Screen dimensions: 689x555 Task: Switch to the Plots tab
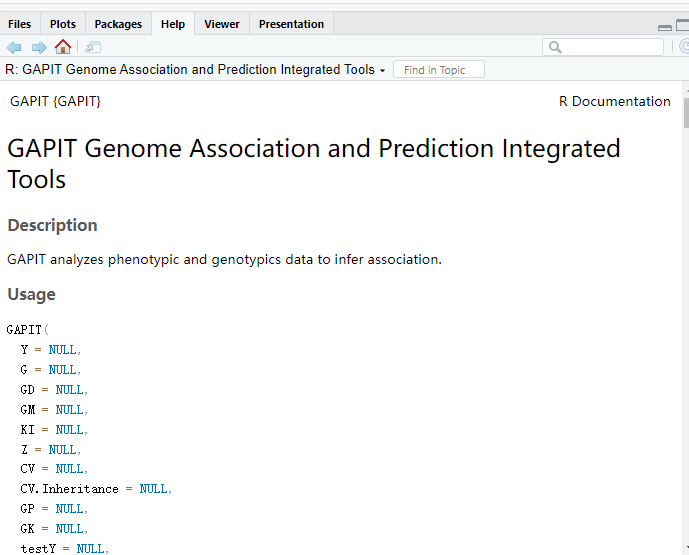63,24
